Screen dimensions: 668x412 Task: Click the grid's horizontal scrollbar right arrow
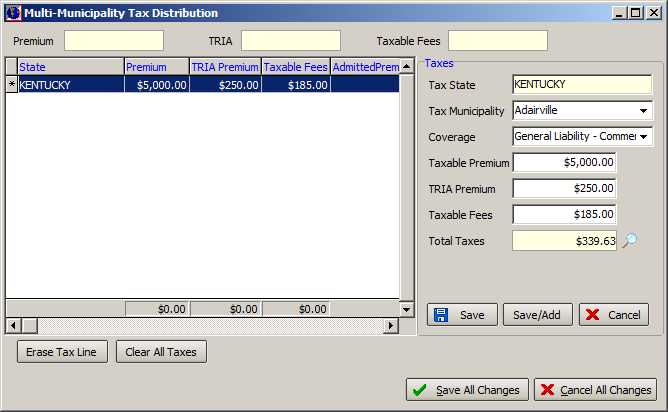click(x=392, y=326)
